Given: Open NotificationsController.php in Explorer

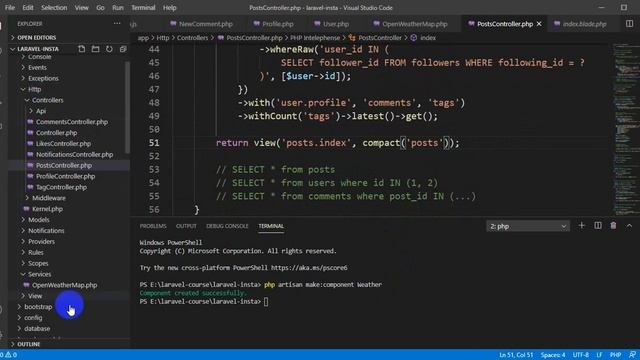Looking at the screenshot, I should pyautogui.click(x=74, y=154).
